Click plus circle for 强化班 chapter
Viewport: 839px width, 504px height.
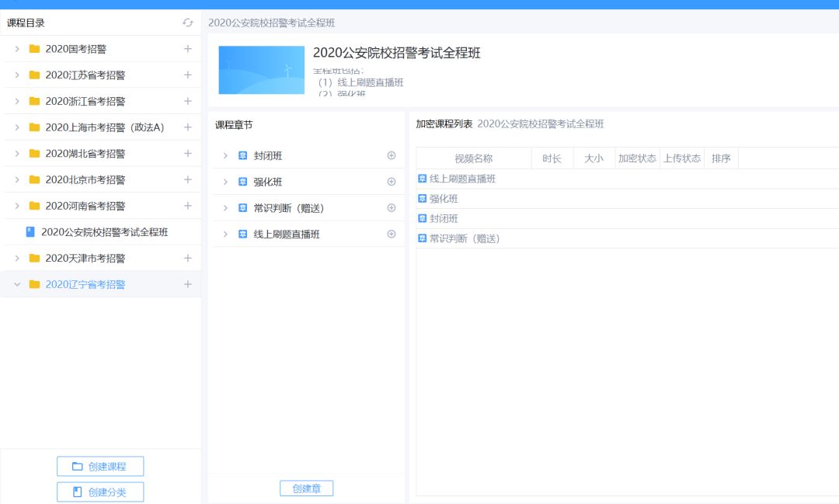pos(391,182)
